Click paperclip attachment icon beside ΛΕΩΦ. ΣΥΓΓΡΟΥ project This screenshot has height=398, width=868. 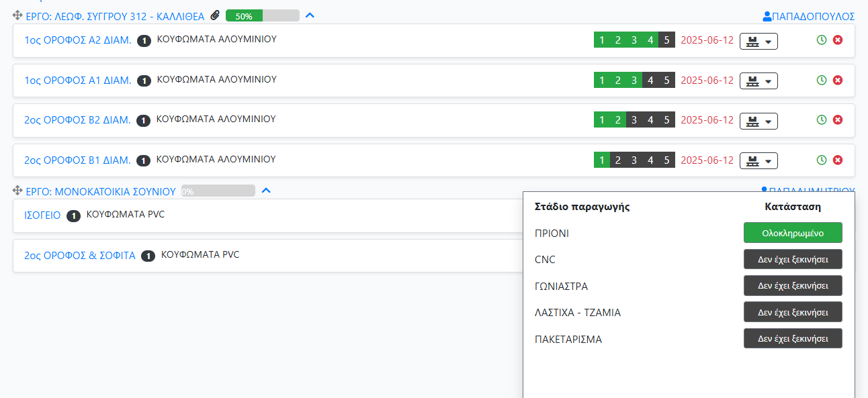(215, 15)
